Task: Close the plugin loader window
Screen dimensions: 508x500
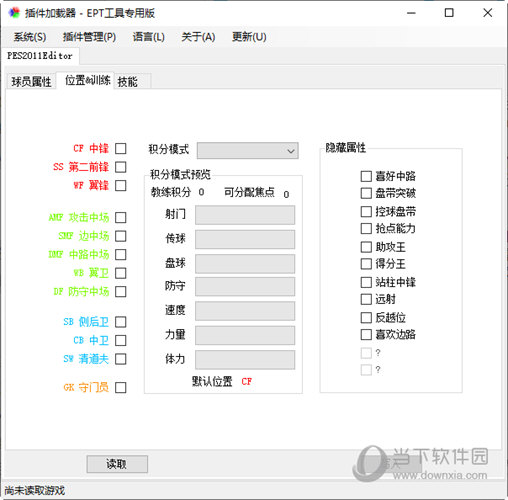Action: point(487,13)
